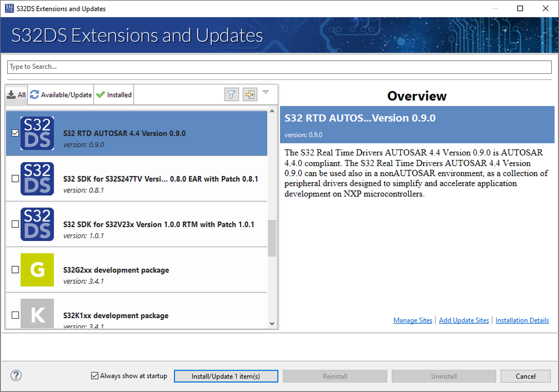Viewport: 559px width, 392px height.
Task: Maximize the S32DS Extensions window
Action: (520, 8)
